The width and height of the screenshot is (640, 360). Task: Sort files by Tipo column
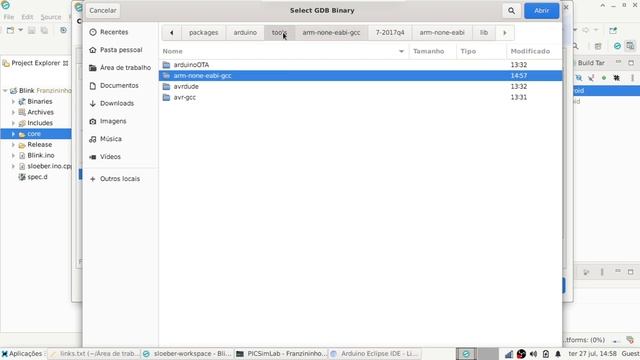(x=481, y=51)
